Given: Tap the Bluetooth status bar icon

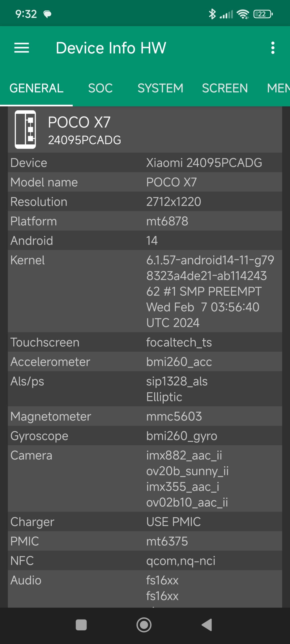Looking at the screenshot, I should 212,14.
